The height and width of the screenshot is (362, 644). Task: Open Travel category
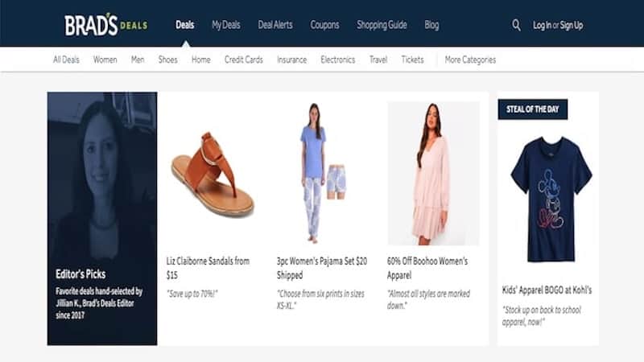[x=378, y=60]
